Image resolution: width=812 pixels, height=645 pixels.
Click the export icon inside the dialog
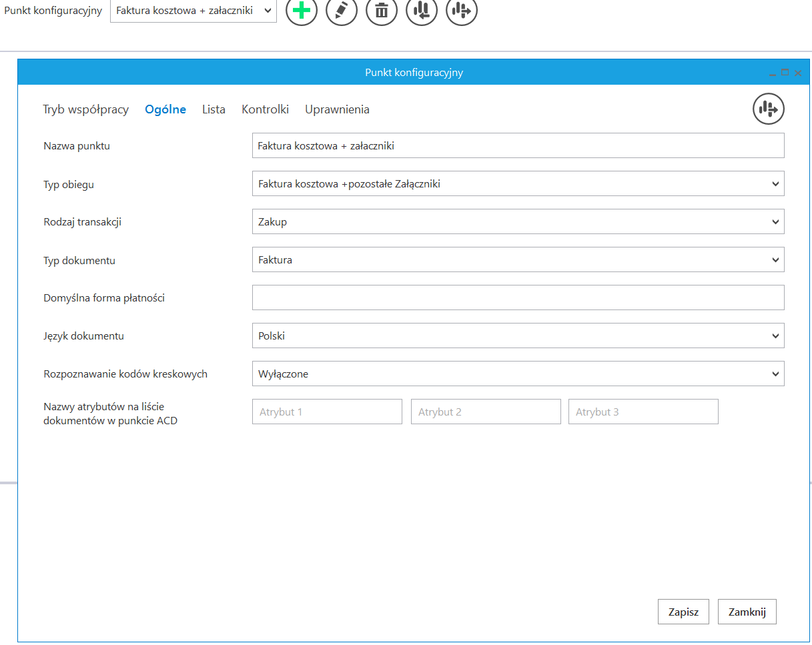(x=769, y=109)
